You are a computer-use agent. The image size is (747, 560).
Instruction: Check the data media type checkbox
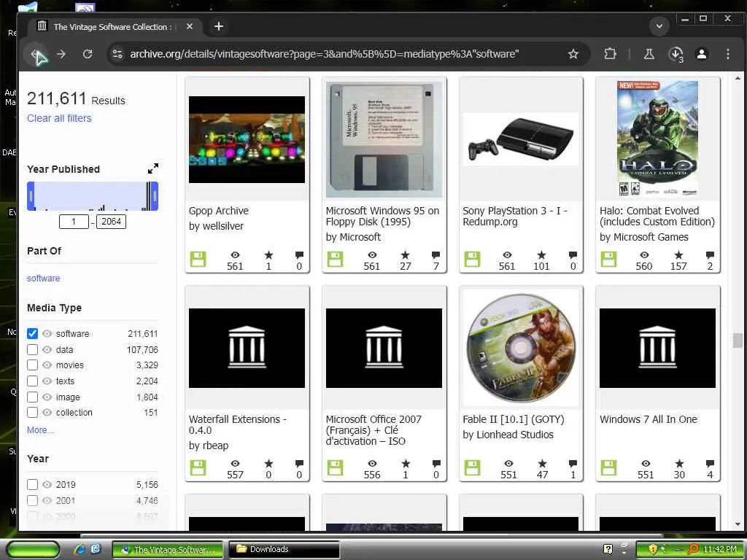click(x=32, y=349)
